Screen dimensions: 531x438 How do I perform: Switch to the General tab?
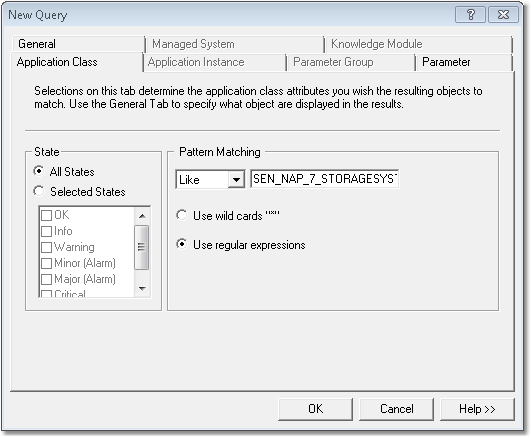pyautogui.click(x=78, y=44)
